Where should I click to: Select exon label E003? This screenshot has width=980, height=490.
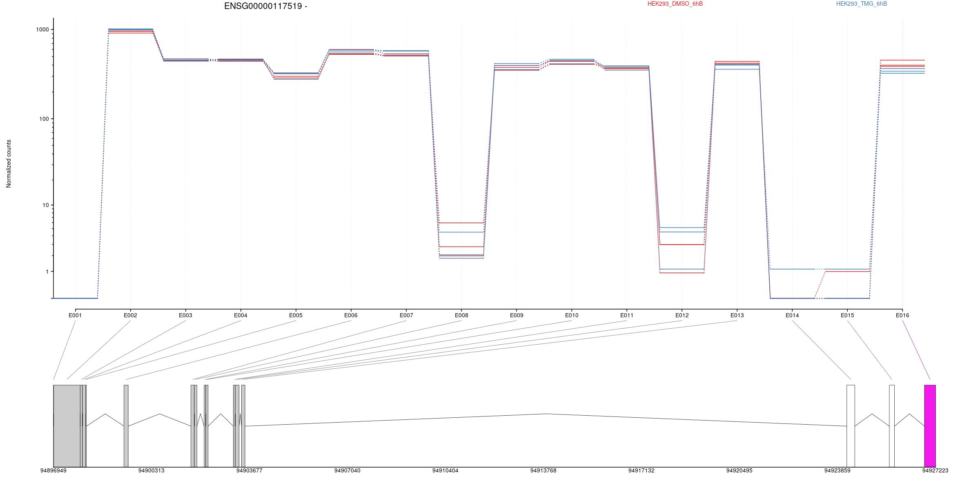pos(185,315)
